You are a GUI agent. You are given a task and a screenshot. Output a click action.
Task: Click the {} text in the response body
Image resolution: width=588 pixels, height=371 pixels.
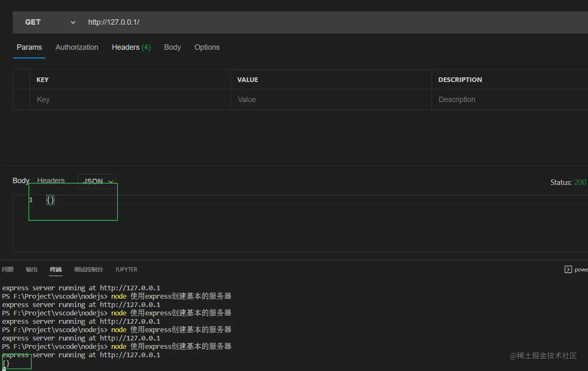tap(50, 200)
